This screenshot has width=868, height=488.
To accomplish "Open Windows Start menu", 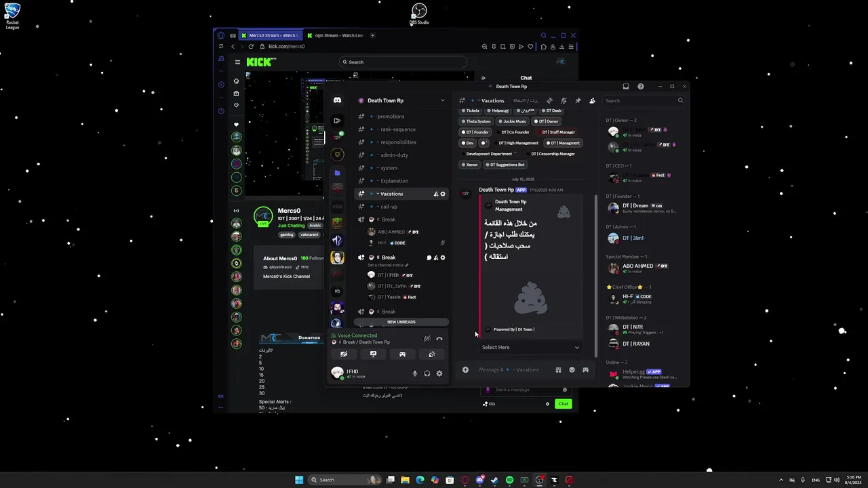I will 299,480.
